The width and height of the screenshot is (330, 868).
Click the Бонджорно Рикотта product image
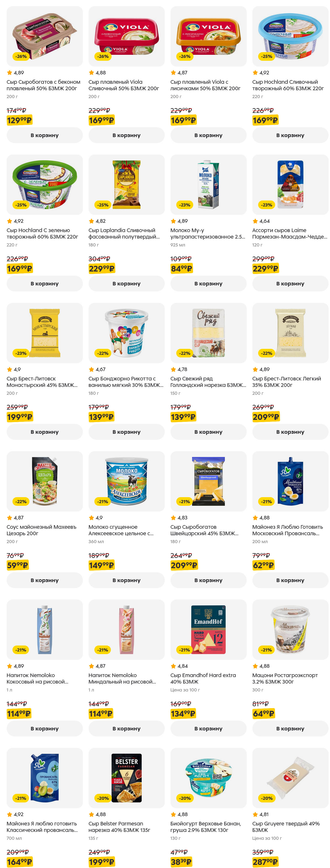[x=126, y=333]
